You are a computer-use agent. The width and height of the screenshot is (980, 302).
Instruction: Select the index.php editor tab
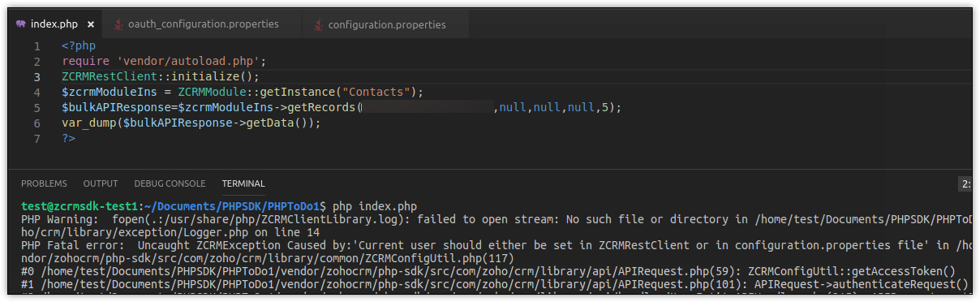pos(56,24)
